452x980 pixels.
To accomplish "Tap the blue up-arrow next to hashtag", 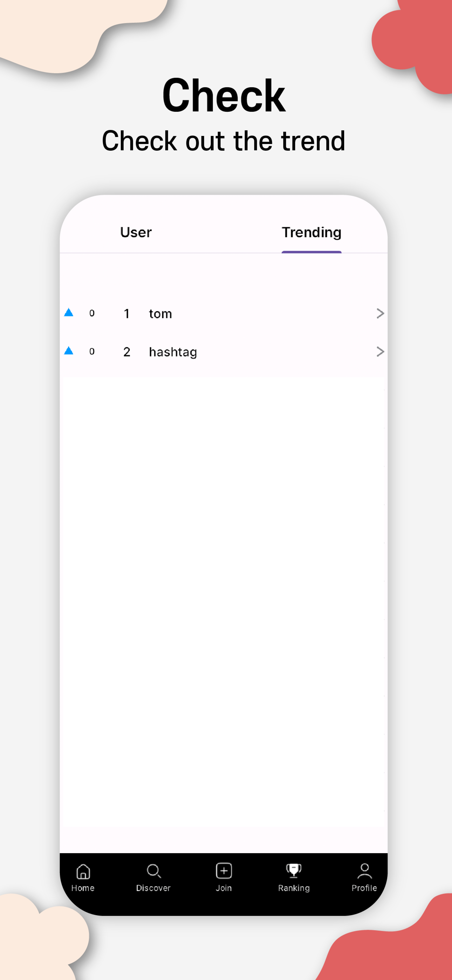I will click(x=69, y=351).
